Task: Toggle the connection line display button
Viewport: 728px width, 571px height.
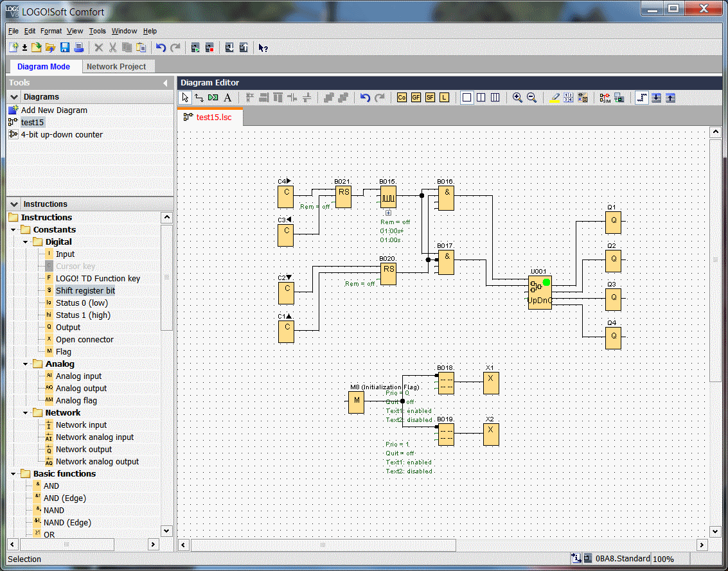Action: tap(642, 98)
